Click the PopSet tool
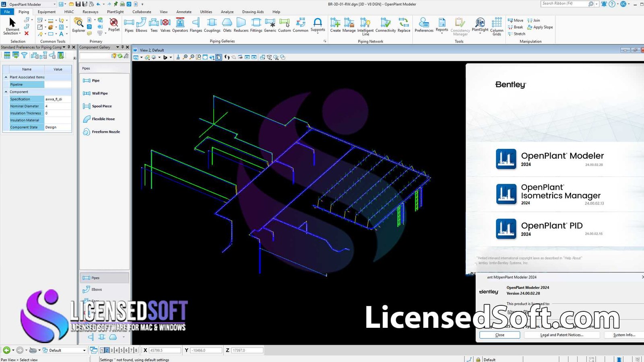Image resolution: width=644 pixels, height=362 pixels. click(x=114, y=25)
